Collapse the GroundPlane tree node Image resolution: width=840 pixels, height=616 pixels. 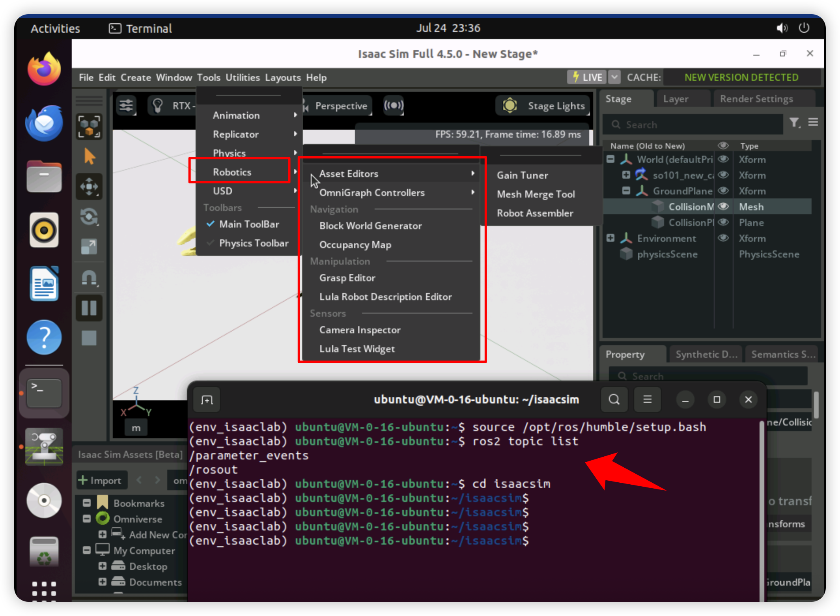pyautogui.click(x=626, y=190)
